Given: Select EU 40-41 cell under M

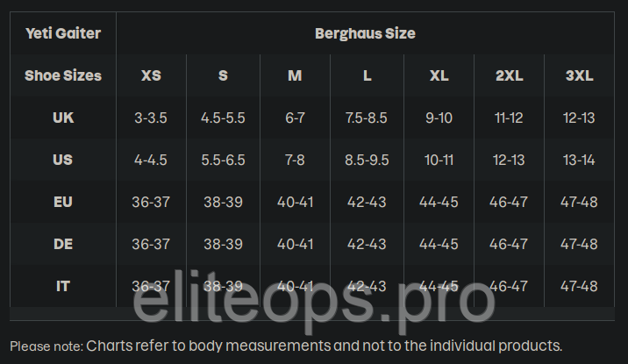Looking at the screenshot, I should pyautogui.click(x=296, y=202).
